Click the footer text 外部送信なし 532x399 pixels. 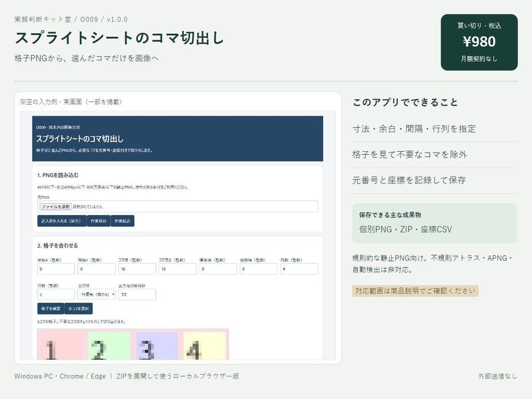(x=498, y=376)
